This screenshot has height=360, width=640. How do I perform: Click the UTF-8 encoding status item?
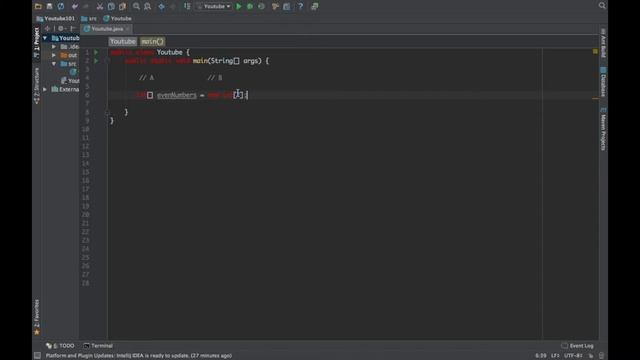coord(573,356)
